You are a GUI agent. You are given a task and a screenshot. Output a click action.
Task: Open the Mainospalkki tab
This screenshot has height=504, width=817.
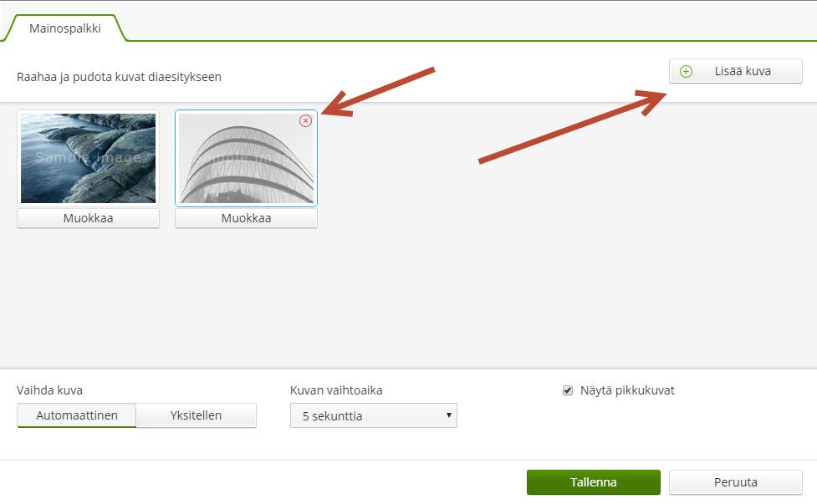point(64,28)
